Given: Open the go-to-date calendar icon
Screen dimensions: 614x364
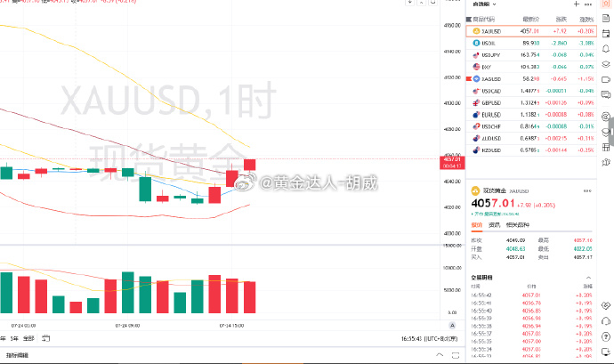Looking at the screenshot, I should click(45, 338).
